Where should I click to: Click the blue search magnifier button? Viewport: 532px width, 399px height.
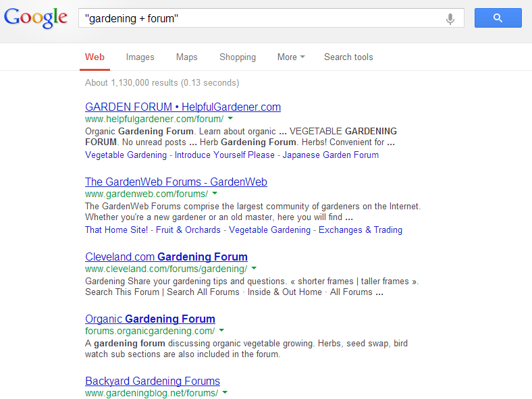click(x=498, y=18)
